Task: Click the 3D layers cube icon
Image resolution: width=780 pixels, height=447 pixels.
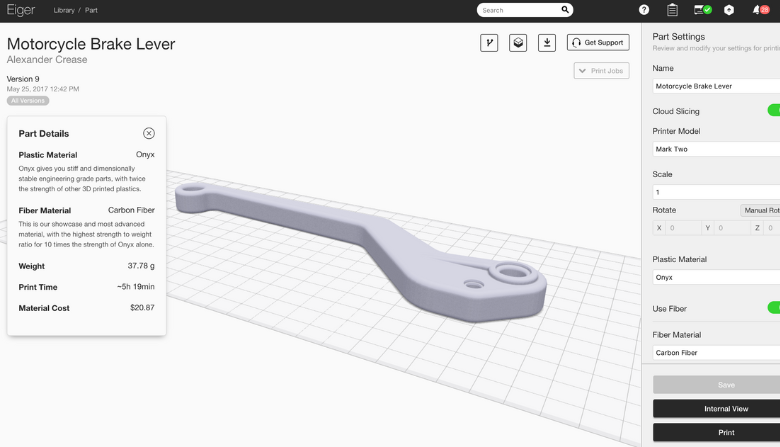Action: tap(518, 43)
